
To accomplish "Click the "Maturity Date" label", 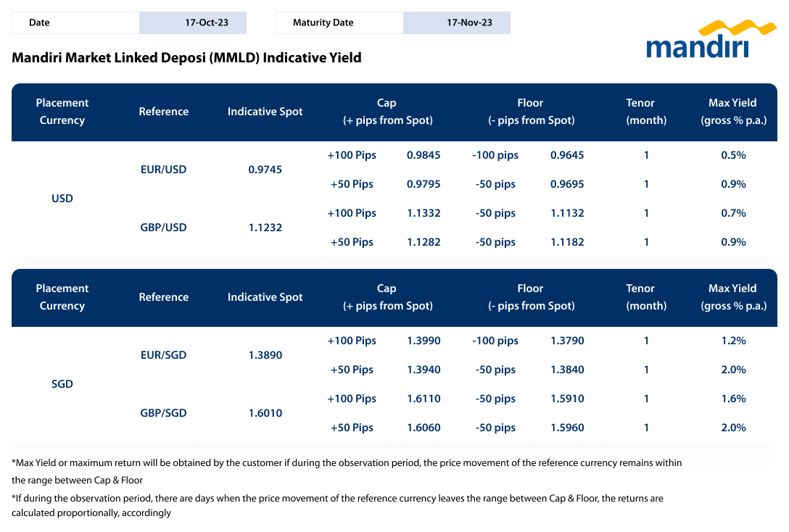I will (x=323, y=22).
